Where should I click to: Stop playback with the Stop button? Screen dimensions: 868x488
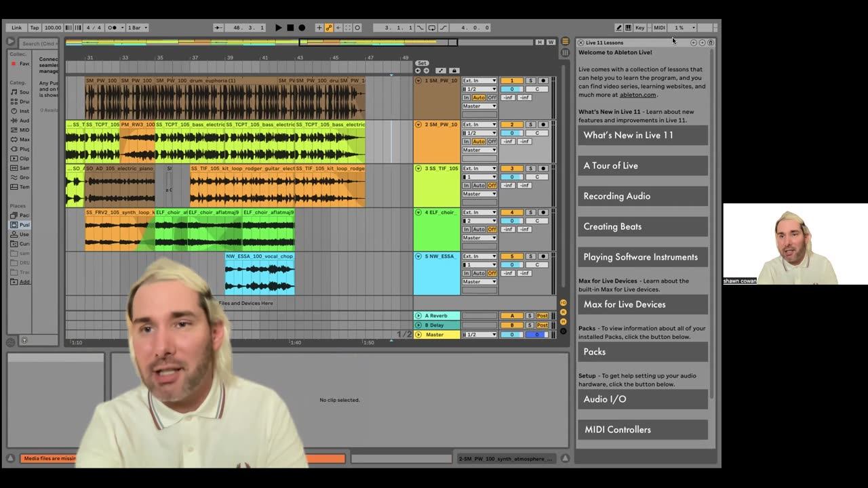pos(290,28)
